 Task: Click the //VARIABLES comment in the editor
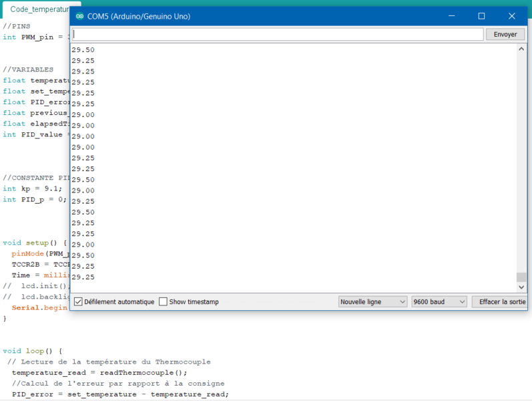(x=28, y=70)
